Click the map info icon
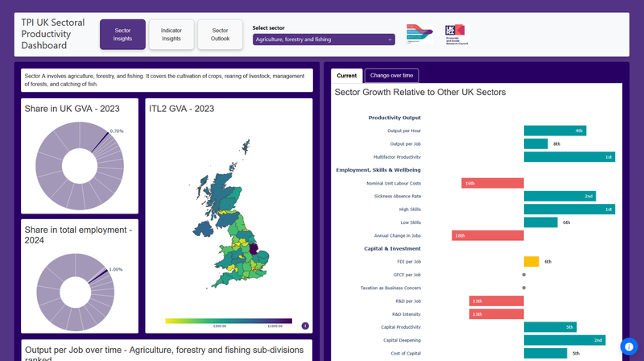Screen dimensions: 644x361 305,326
